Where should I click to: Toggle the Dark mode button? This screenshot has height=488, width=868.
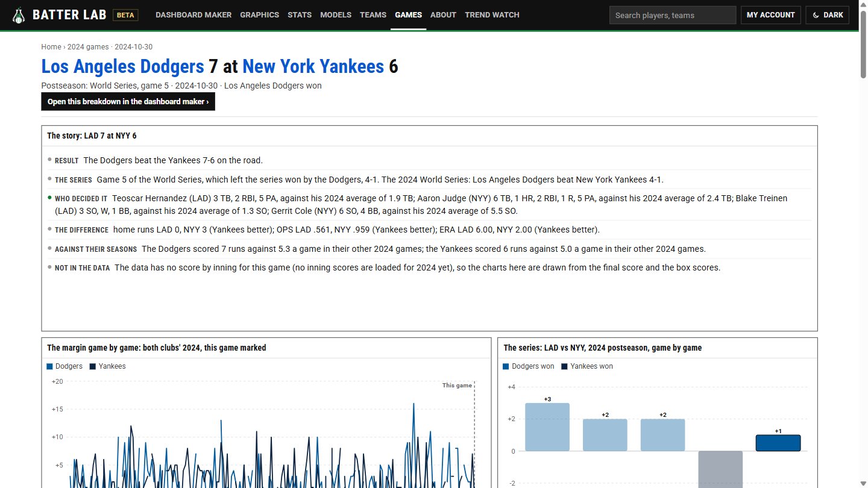827,15
